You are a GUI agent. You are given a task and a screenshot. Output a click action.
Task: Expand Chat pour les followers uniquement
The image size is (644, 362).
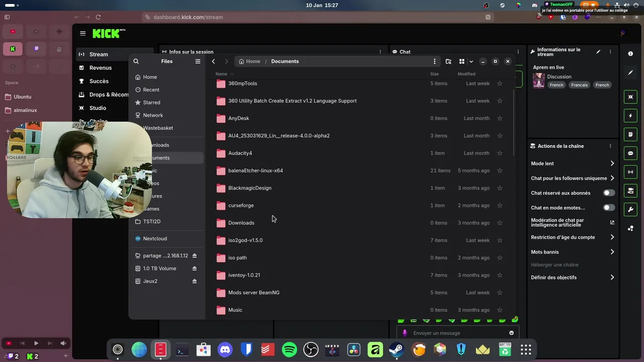click(612, 178)
